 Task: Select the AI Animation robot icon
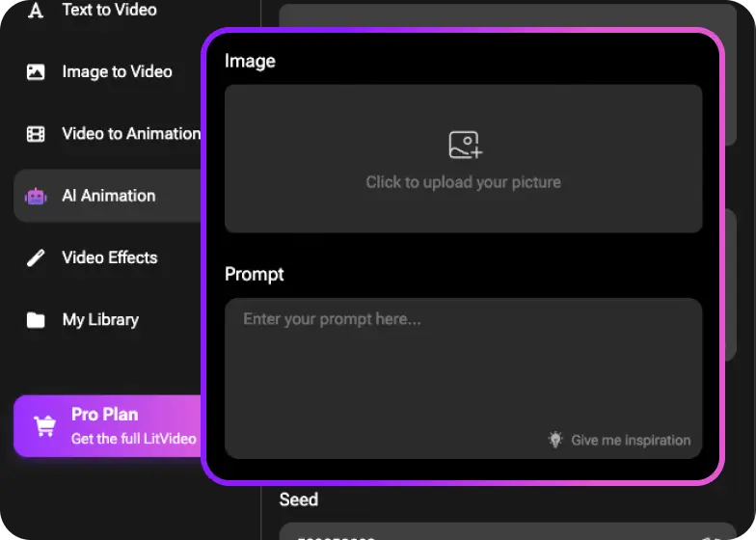[x=36, y=196]
